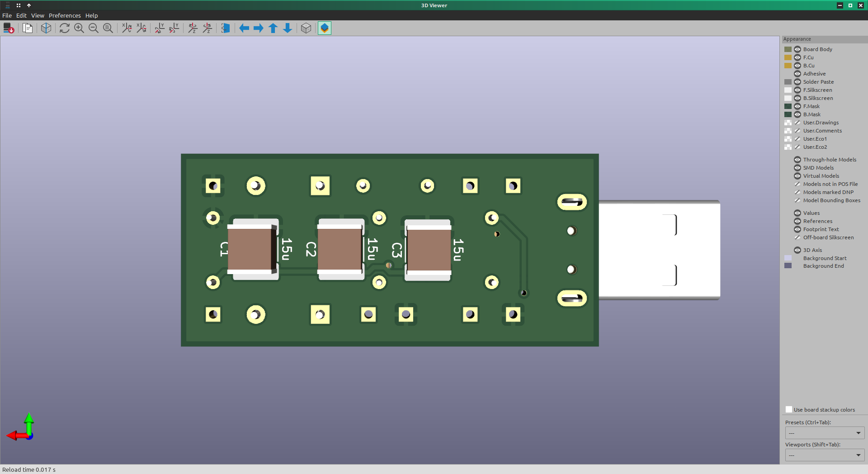868x474 pixels.
Task: Rotate X clockwise using toolbar icon
Action: pos(127,28)
